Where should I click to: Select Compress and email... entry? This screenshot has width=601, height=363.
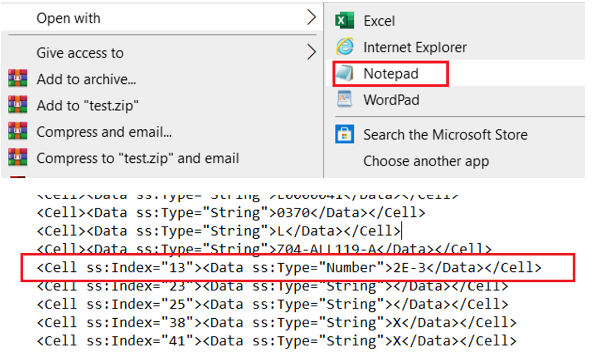(104, 132)
